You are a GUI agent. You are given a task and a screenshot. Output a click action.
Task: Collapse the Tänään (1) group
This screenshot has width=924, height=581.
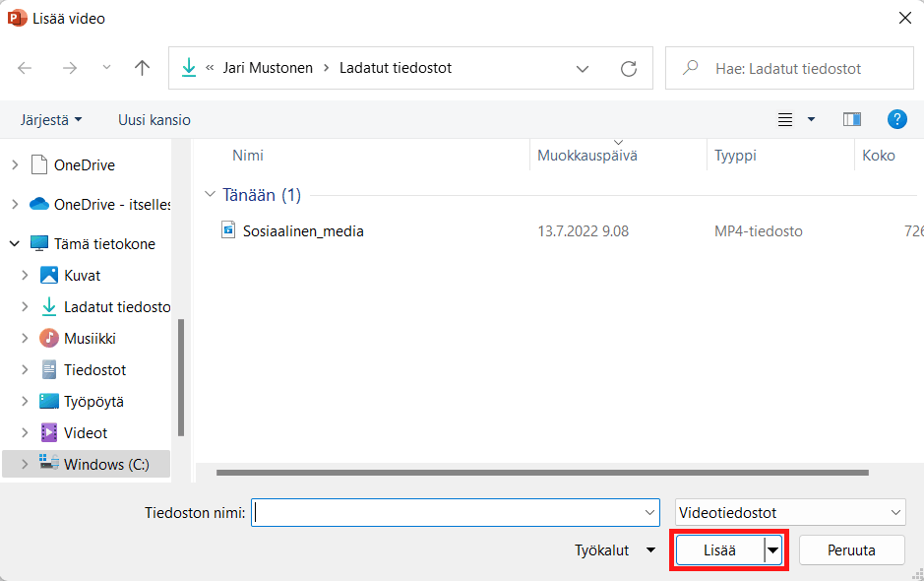(210, 194)
